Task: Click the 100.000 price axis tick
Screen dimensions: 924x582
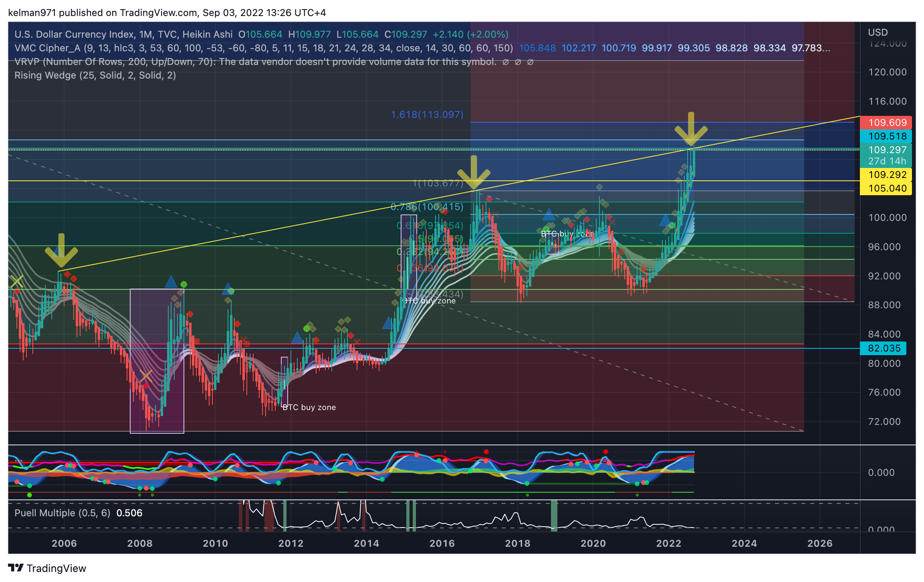Action: 887,218
